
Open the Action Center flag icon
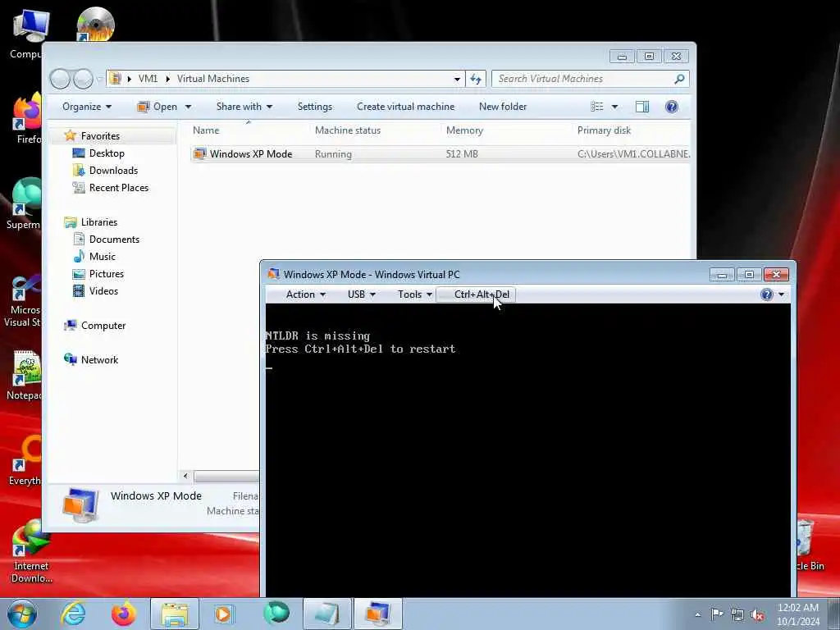717,614
